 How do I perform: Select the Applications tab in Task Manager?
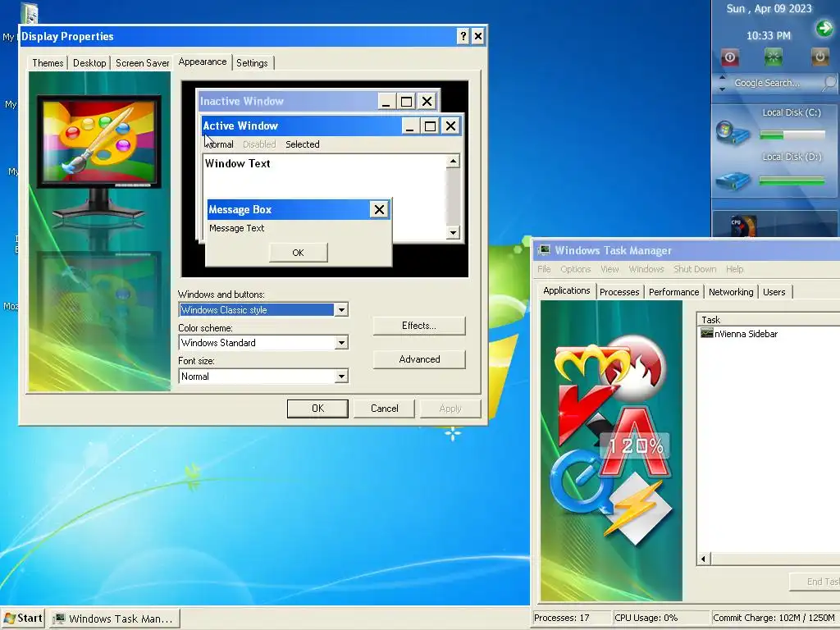(x=566, y=290)
